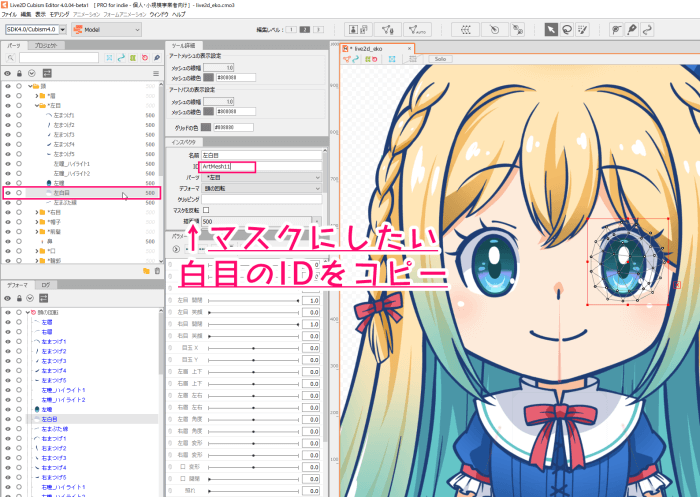Click the swap display icon in Parts panel header
Screen dimensions: 700x497
(47, 73)
